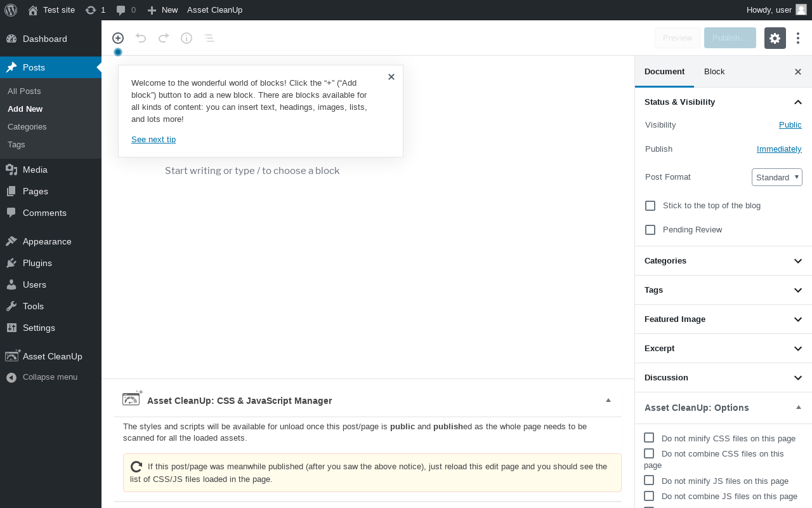Screen dimensions: 812x508
Task: Open the Post Format dropdown
Action: coord(777,177)
